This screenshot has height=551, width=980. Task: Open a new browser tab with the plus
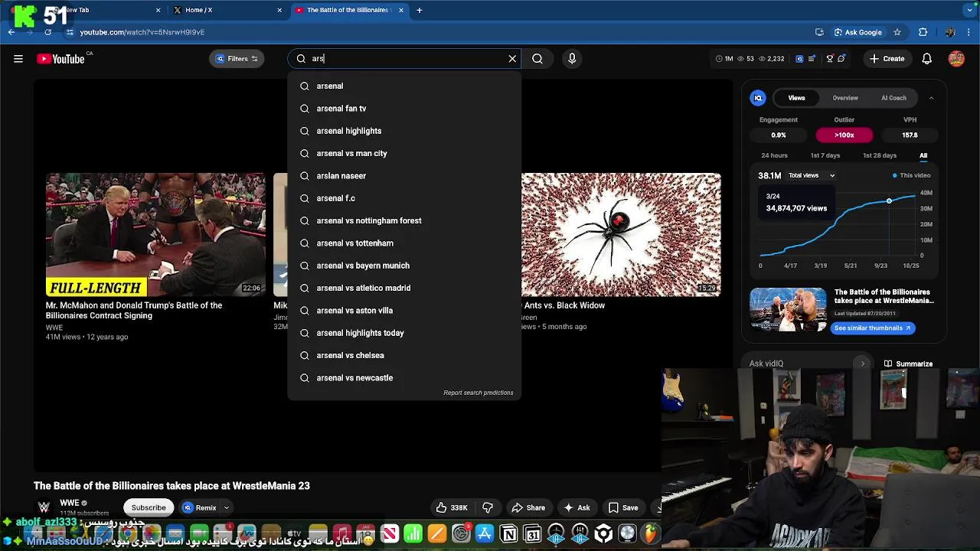click(x=420, y=10)
